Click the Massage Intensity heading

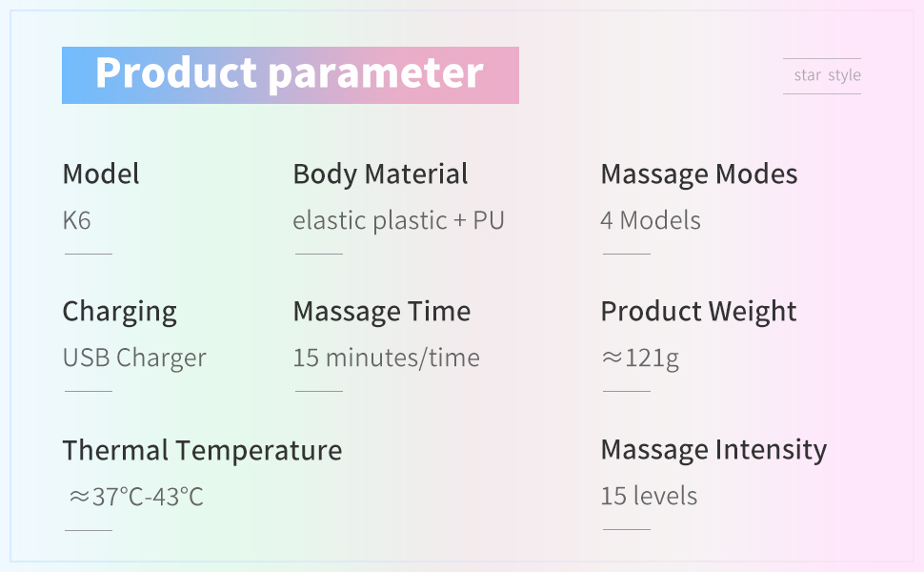click(x=713, y=450)
